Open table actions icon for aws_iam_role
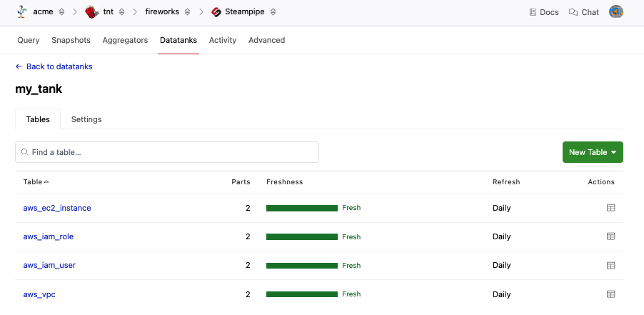This screenshot has width=644, height=315. tap(610, 236)
